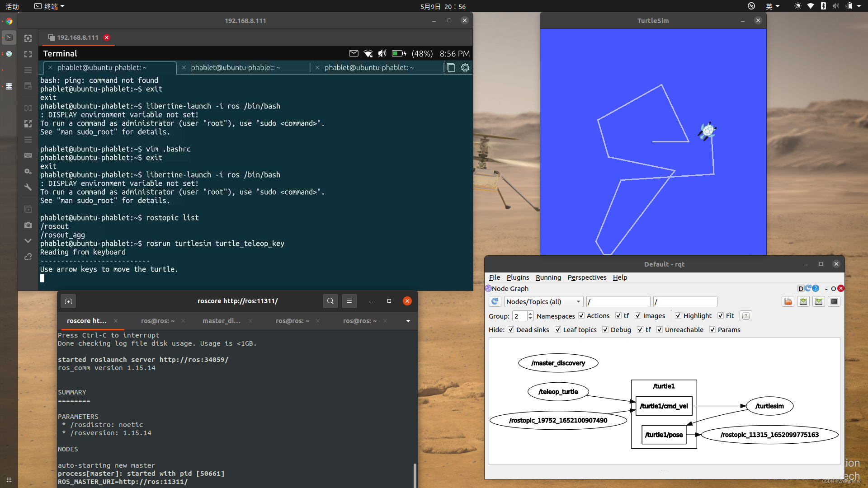This screenshot has height=488, width=868.
Task: Select the Perspectives menu in rqt
Action: coord(587,277)
